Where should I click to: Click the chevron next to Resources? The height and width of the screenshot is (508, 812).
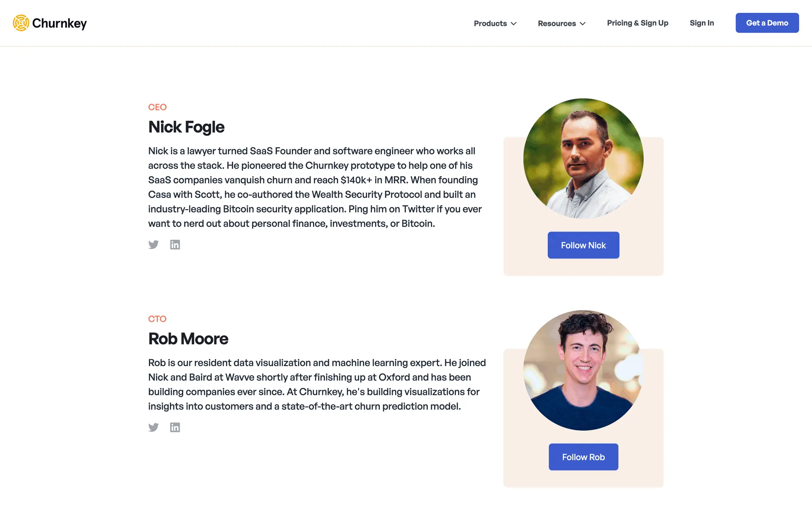[583, 24]
